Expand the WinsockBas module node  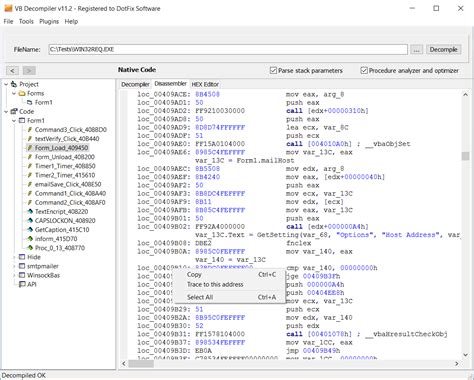coord(14,275)
